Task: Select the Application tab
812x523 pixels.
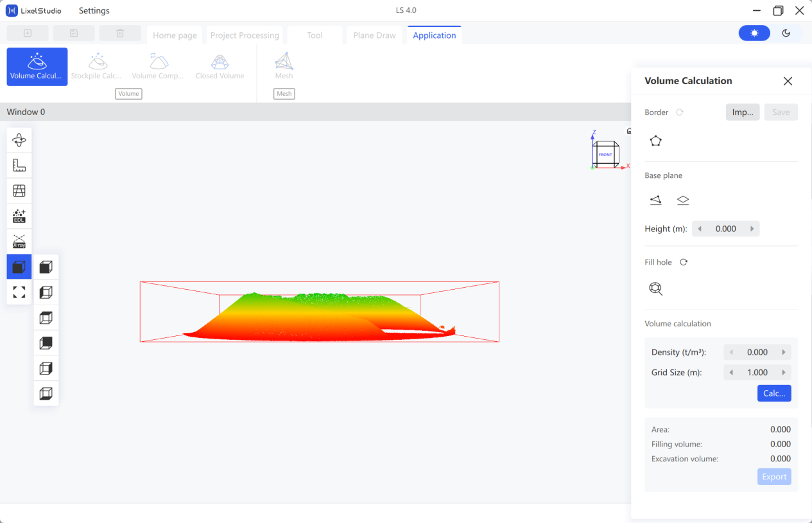Action: pos(435,35)
